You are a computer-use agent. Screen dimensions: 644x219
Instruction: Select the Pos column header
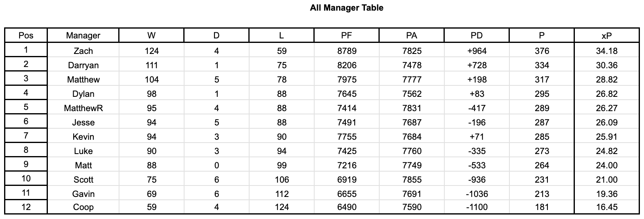click(x=26, y=36)
